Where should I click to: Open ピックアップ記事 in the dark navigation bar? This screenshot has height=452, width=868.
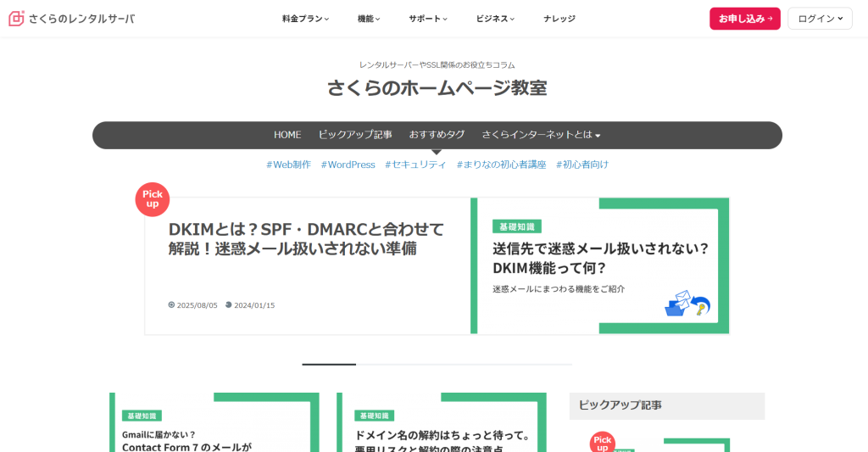pyautogui.click(x=355, y=135)
